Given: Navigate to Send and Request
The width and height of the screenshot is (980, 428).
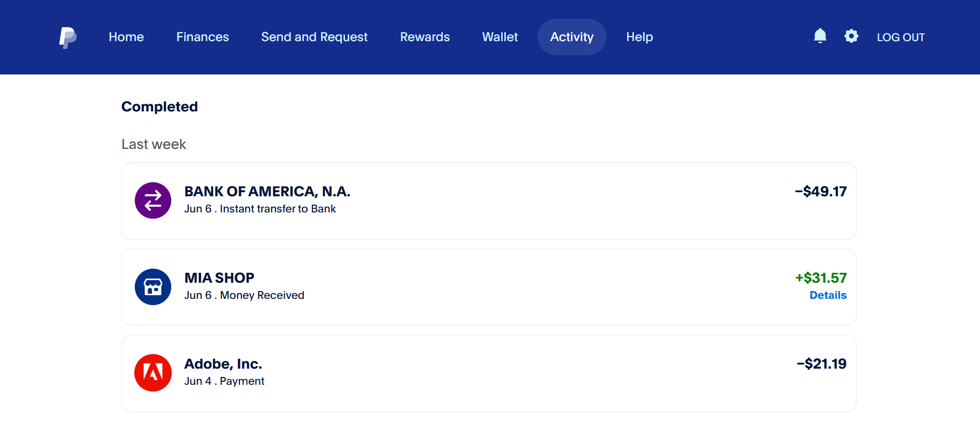Looking at the screenshot, I should pyautogui.click(x=314, y=37).
